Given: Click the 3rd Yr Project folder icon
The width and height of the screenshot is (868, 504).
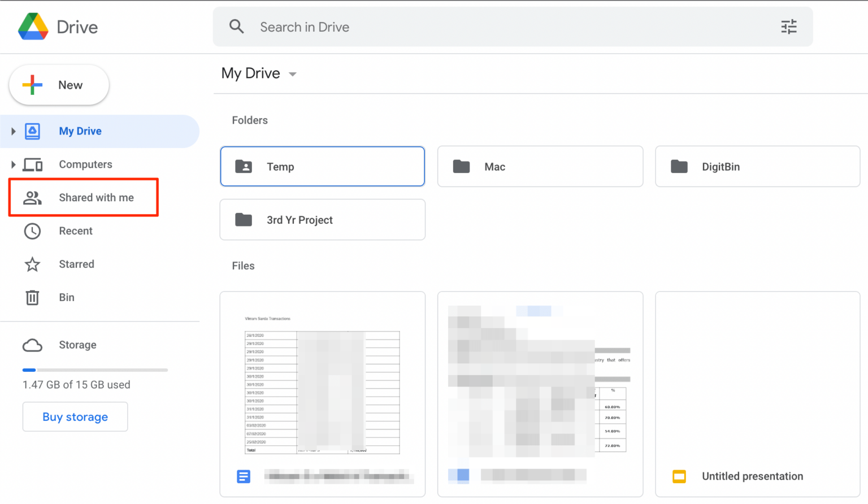Looking at the screenshot, I should pos(244,219).
